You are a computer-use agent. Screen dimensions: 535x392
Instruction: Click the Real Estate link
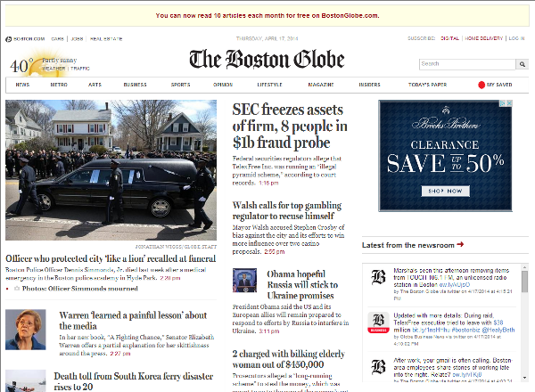106,39
